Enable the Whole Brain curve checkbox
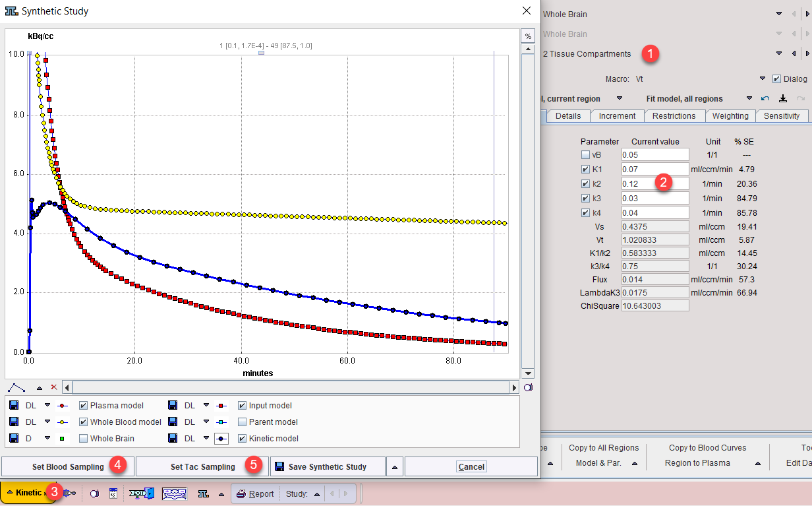Viewport: 812px width, 506px height. click(x=84, y=439)
